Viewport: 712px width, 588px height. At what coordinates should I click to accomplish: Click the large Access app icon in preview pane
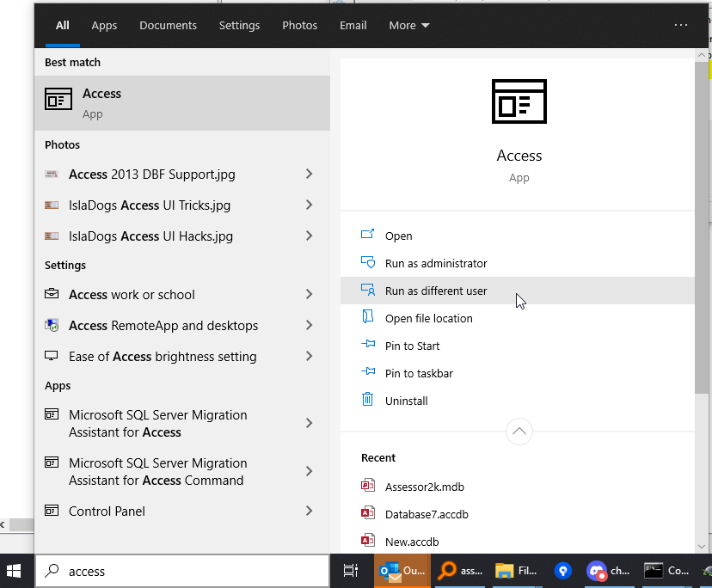click(519, 101)
